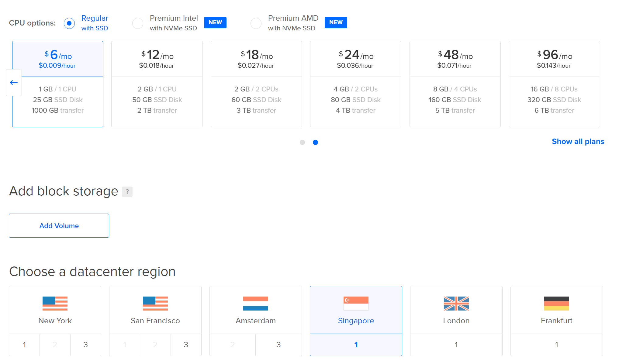Screen dimensions: 633x364
Task: Click the second carousel page dot
Action: [x=315, y=142]
